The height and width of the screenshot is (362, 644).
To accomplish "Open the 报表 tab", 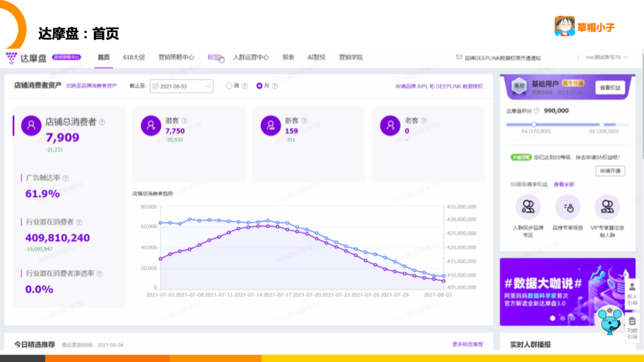I will click(x=288, y=57).
